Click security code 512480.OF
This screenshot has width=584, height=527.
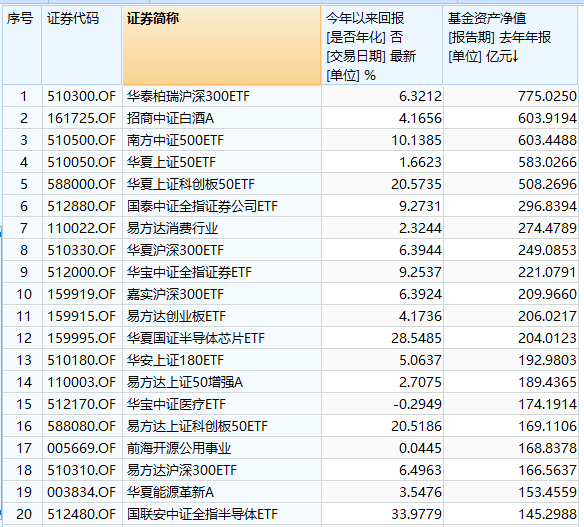(x=82, y=514)
